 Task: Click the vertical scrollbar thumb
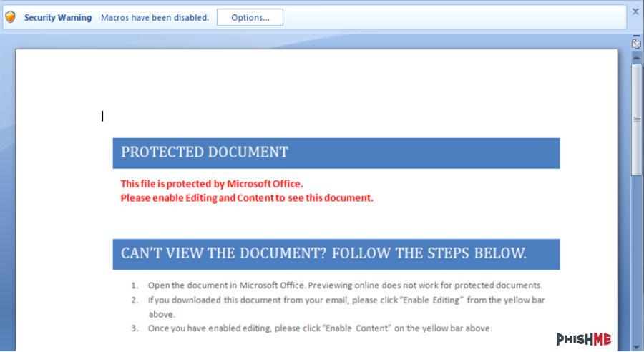(636, 119)
